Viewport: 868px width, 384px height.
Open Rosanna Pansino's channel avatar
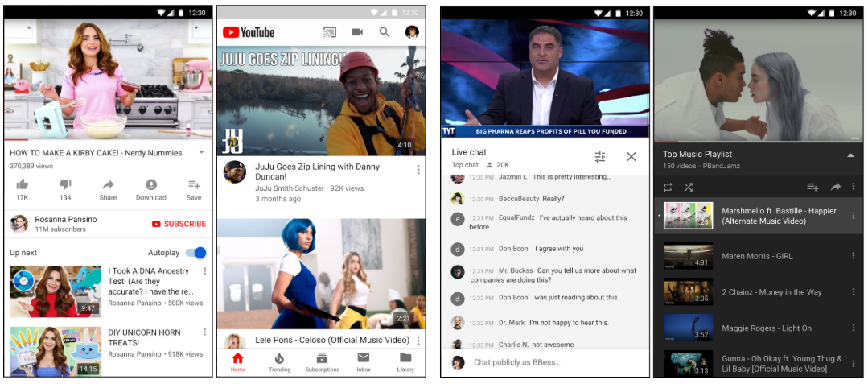(x=19, y=224)
